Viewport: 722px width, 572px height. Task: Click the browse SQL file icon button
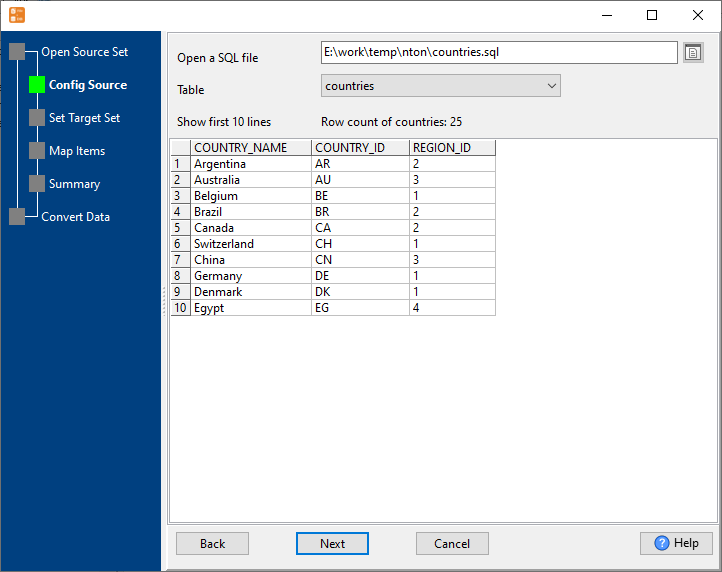693,53
